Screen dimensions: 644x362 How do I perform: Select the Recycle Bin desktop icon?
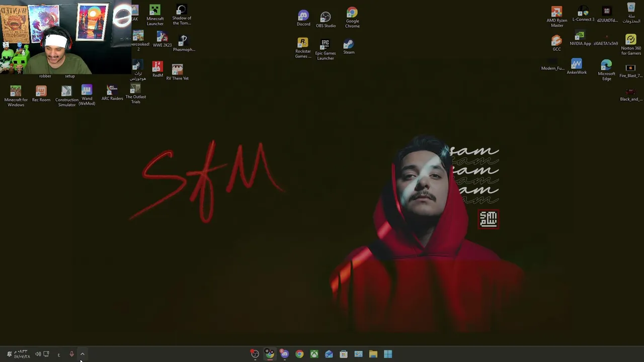[631, 13]
